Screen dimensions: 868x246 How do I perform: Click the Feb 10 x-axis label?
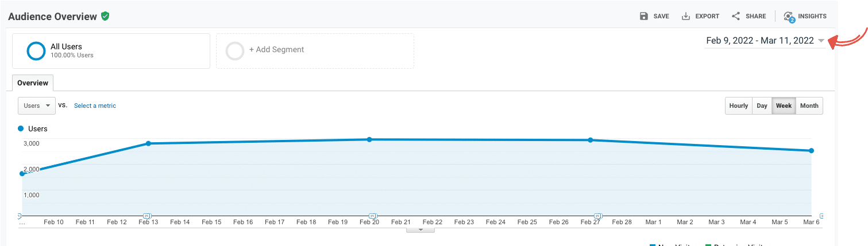(53, 222)
